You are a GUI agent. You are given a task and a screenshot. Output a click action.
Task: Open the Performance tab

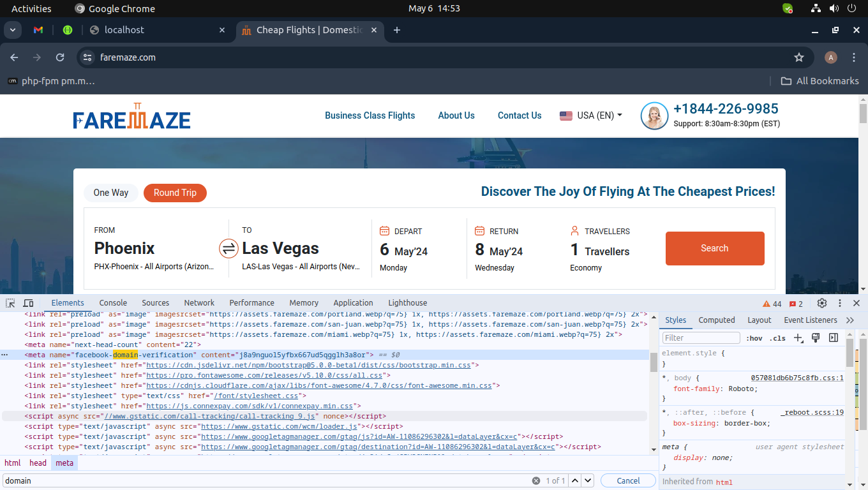tap(252, 303)
